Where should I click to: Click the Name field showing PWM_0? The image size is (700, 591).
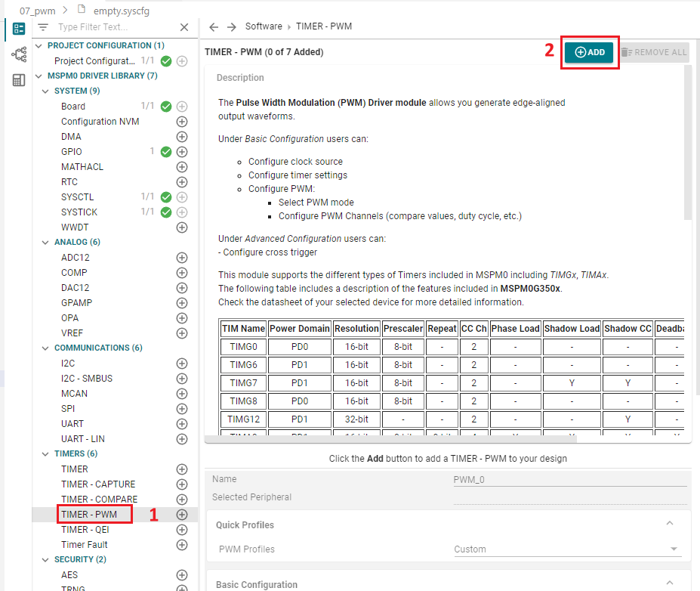570,480
